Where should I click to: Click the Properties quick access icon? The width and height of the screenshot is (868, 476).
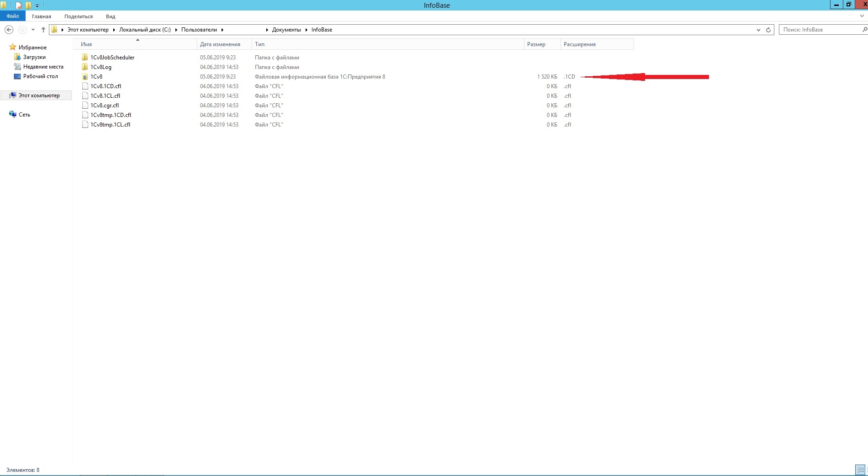click(x=19, y=5)
